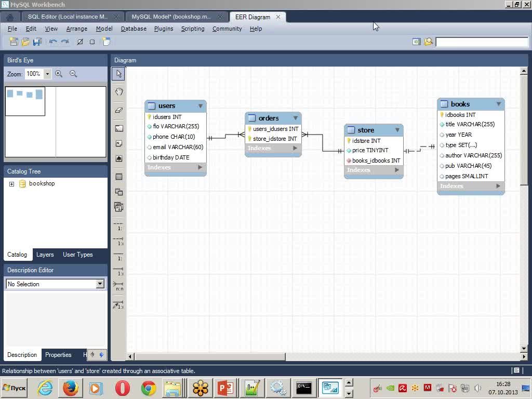Open the Database menu

click(134, 29)
